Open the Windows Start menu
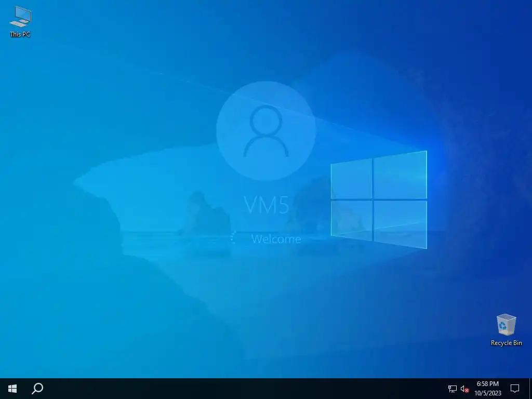The height and width of the screenshot is (399, 532). pos(12,389)
